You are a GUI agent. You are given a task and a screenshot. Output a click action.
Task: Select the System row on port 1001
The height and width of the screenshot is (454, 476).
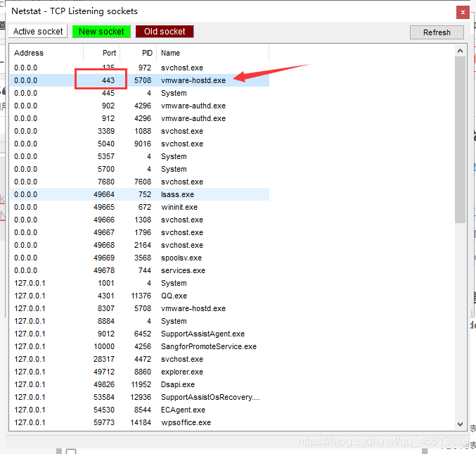[x=140, y=283]
